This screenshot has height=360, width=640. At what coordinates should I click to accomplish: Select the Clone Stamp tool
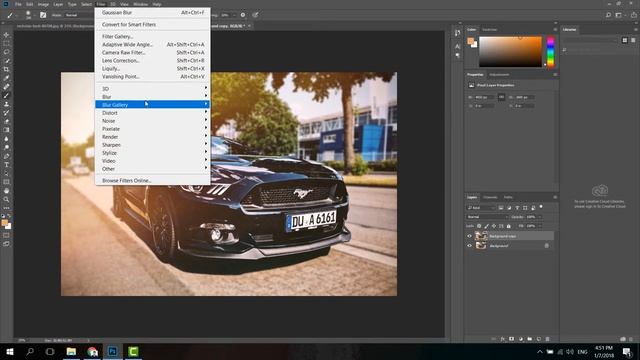tap(6, 104)
